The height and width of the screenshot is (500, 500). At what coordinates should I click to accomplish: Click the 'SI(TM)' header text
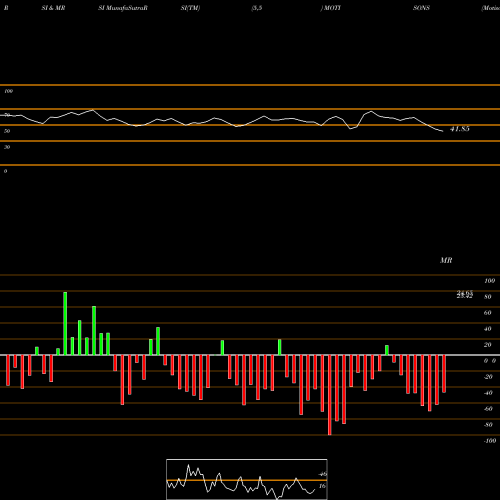(x=190, y=8)
